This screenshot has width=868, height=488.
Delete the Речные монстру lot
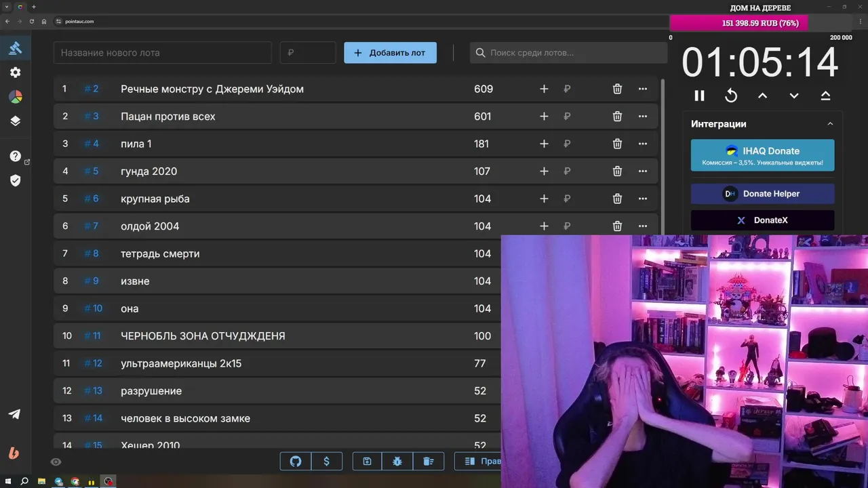pyautogui.click(x=617, y=89)
